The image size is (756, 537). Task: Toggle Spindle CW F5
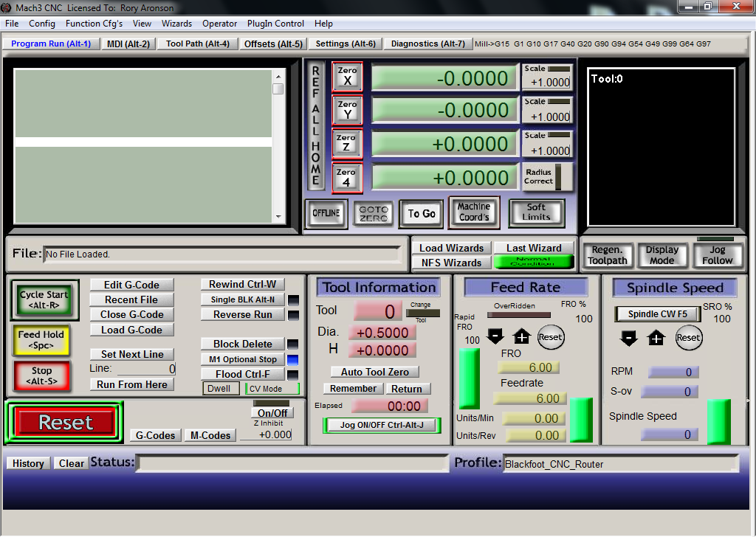click(657, 314)
